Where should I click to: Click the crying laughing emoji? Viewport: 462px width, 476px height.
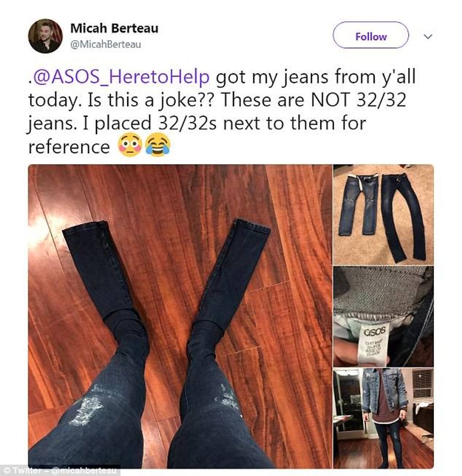click(158, 145)
